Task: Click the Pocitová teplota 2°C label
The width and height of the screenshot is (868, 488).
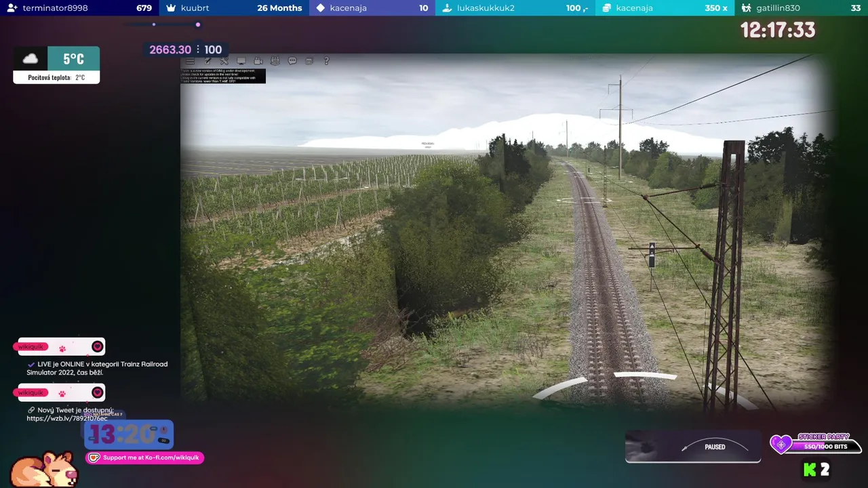Action: tap(56, 78)
